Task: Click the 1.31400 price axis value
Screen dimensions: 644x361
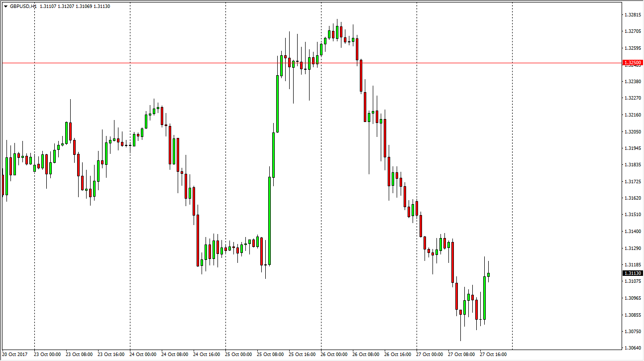Action: (633, 232)
